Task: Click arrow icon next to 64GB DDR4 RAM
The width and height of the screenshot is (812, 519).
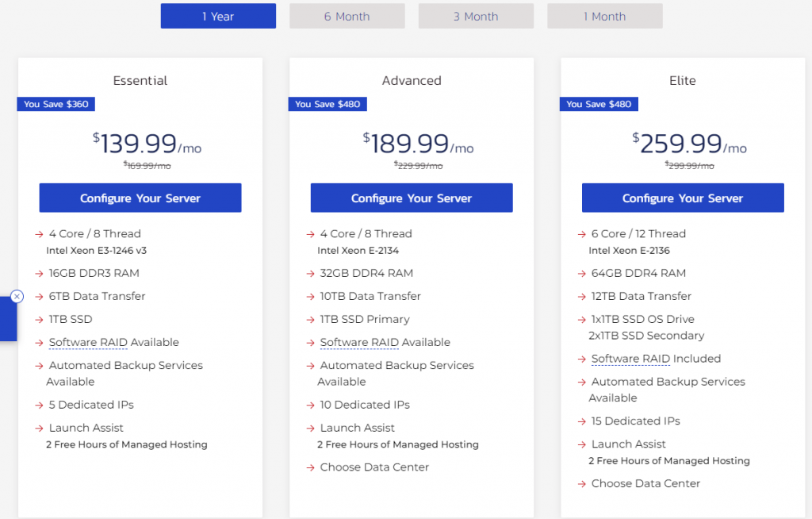Action: tap(581, 274)
